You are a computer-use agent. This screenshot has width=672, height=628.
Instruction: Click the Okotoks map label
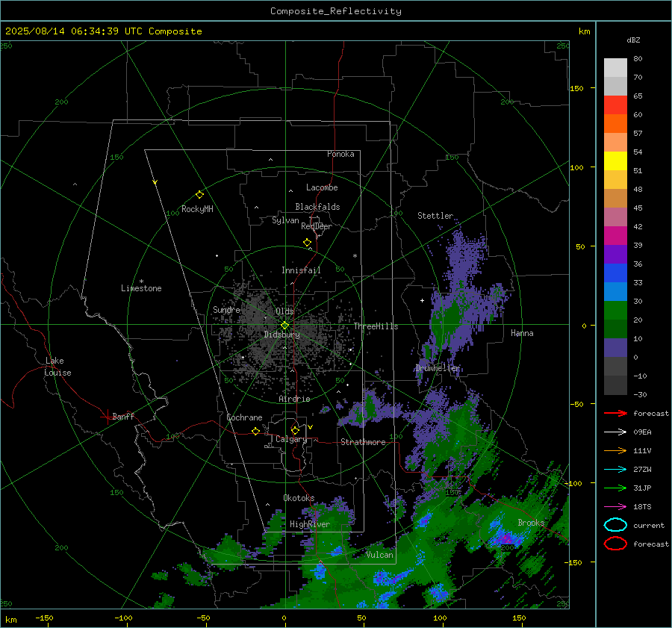coord(299,497)
